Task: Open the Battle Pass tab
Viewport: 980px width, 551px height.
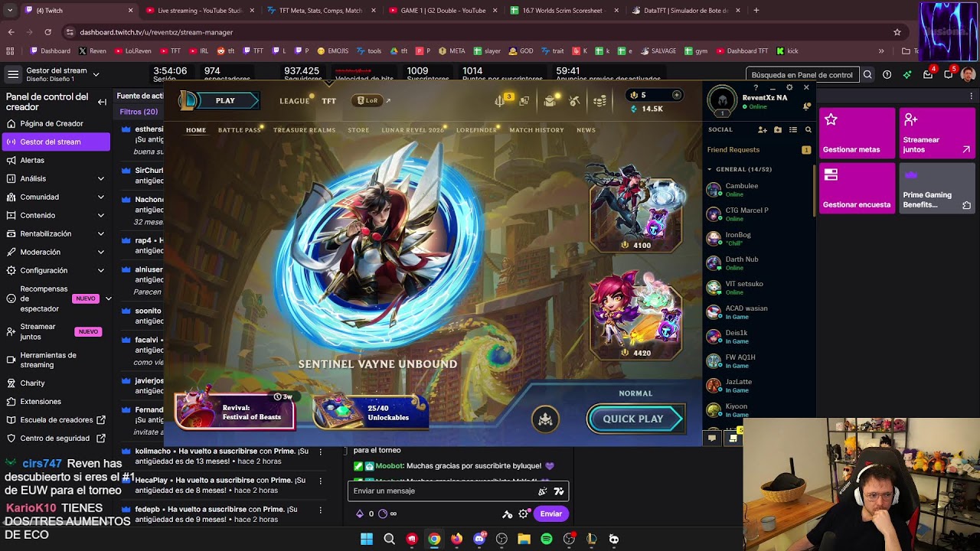Action: 240,130
